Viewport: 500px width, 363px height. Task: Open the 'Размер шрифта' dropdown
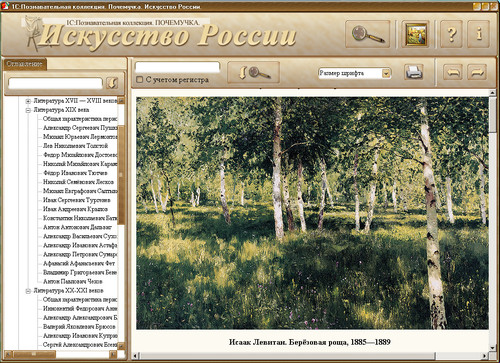(x=354, y=73)
